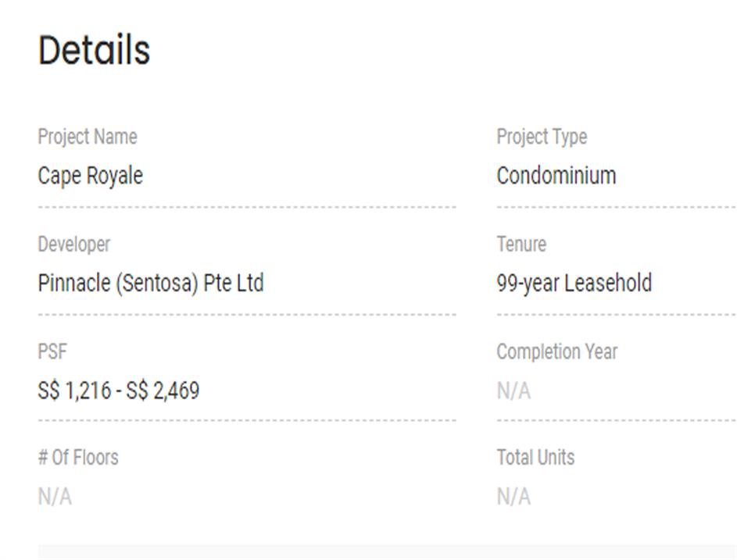Click the gray panel below the details
737x560 pixels.
[x=387, y=552]
